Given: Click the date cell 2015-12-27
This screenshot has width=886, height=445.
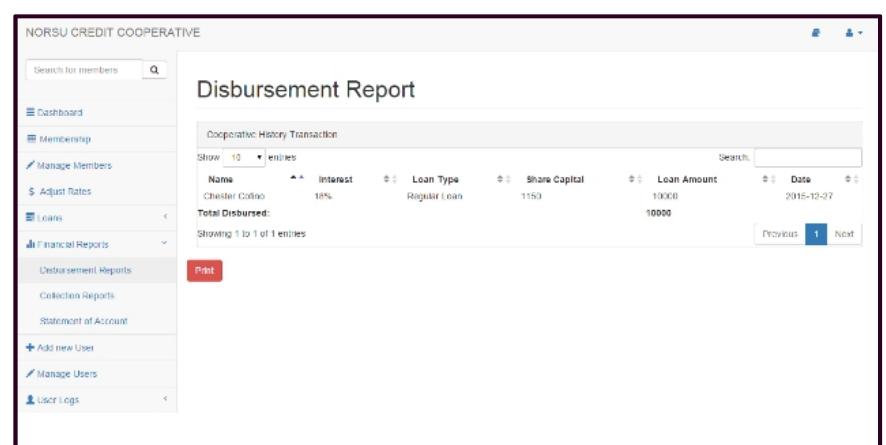Looking at the screenshot, I should click(x=809, y=196).
